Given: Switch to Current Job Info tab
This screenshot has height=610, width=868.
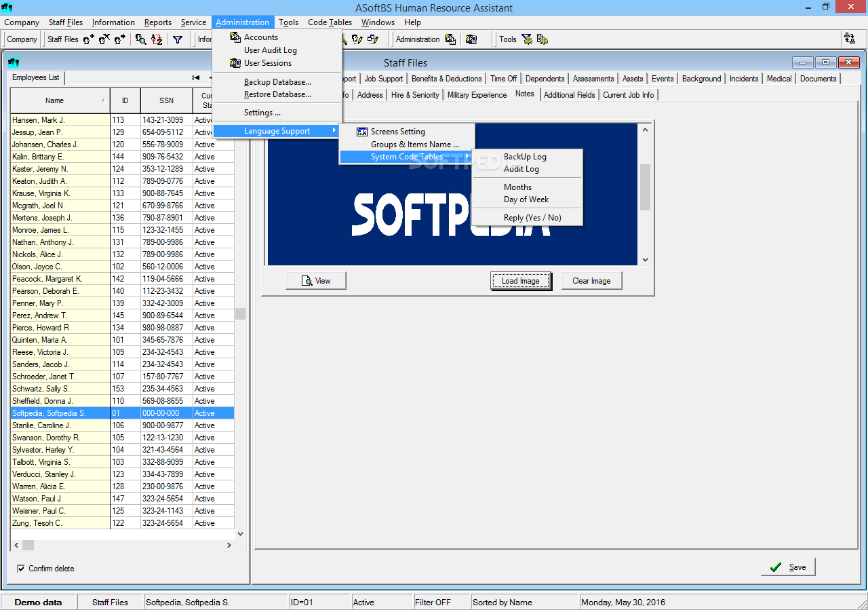Looking at the screenshot, I should (629, 95).
